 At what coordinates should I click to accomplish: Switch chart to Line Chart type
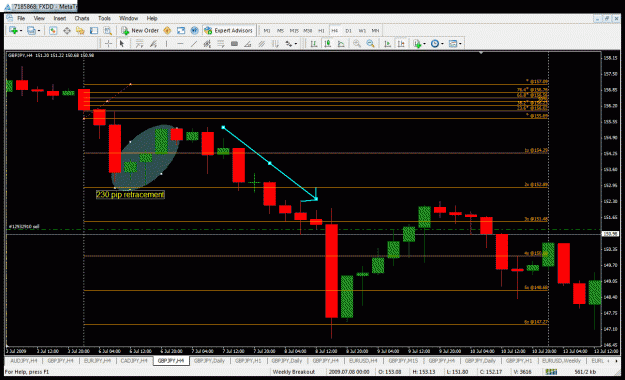coord(341,43)
